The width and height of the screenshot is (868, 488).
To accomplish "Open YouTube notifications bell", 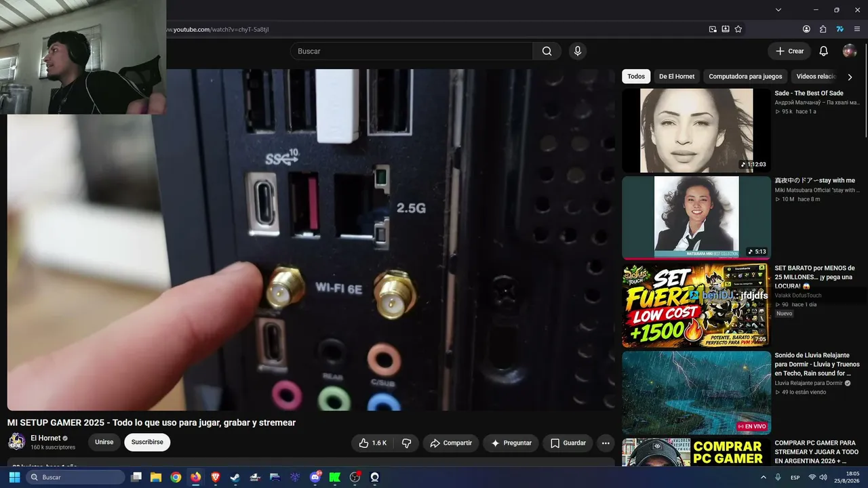I will click(x=823, y=51).
